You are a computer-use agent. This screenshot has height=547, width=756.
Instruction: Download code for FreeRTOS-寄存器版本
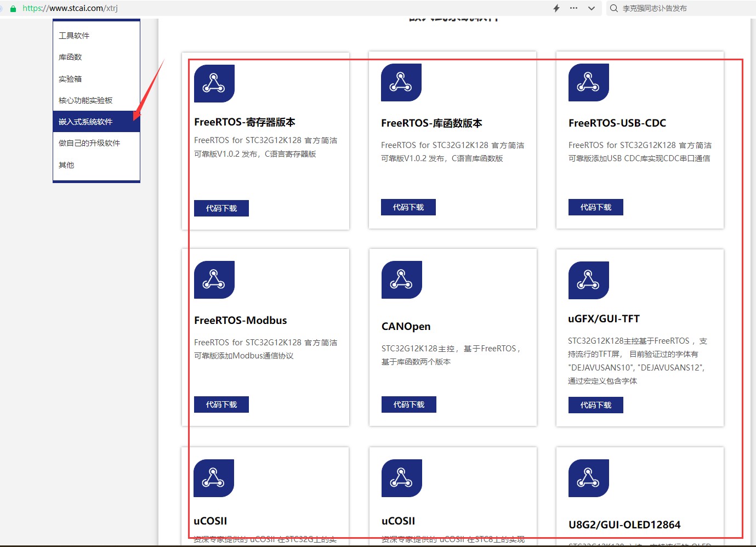[x=221, y=208]
